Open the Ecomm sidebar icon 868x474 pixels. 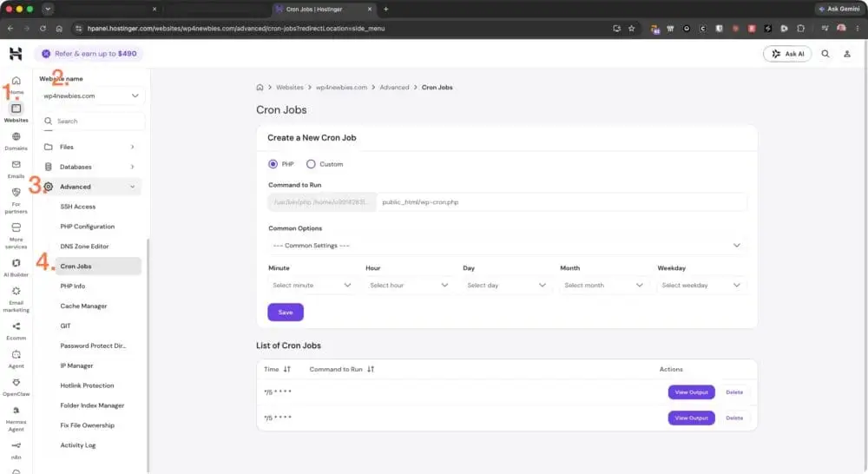[16, 326]
